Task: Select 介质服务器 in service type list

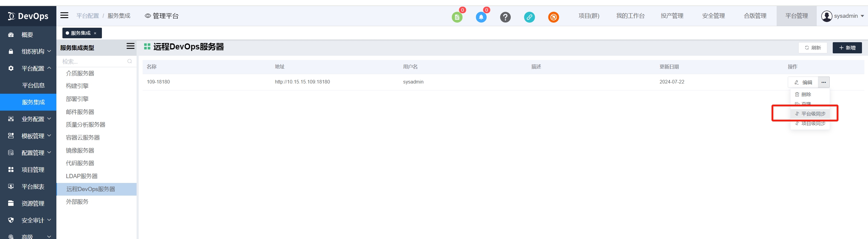Action: (97, 73)
